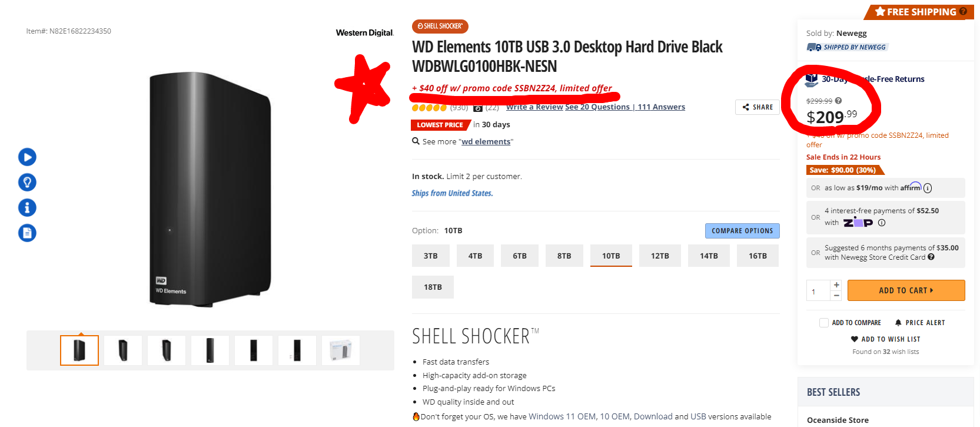Viewport: 980px width, 427px height.
Task: Set a Price Alert for this drive
Action: [920, 323]
